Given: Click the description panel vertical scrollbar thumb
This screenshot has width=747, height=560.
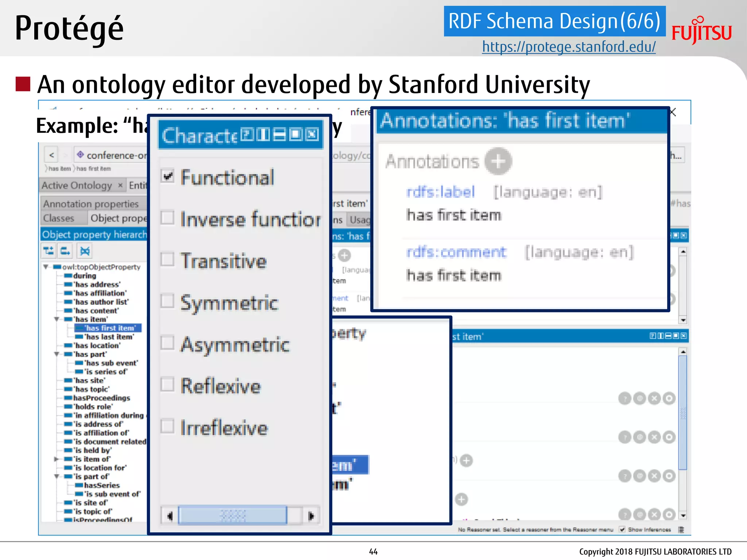Looking at the screenshot, I should (x=683, y=412).
